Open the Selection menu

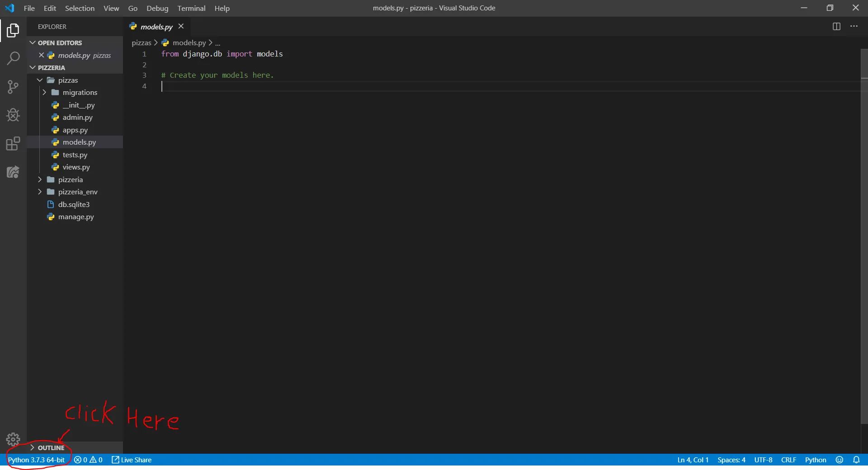tap(80, 8)
